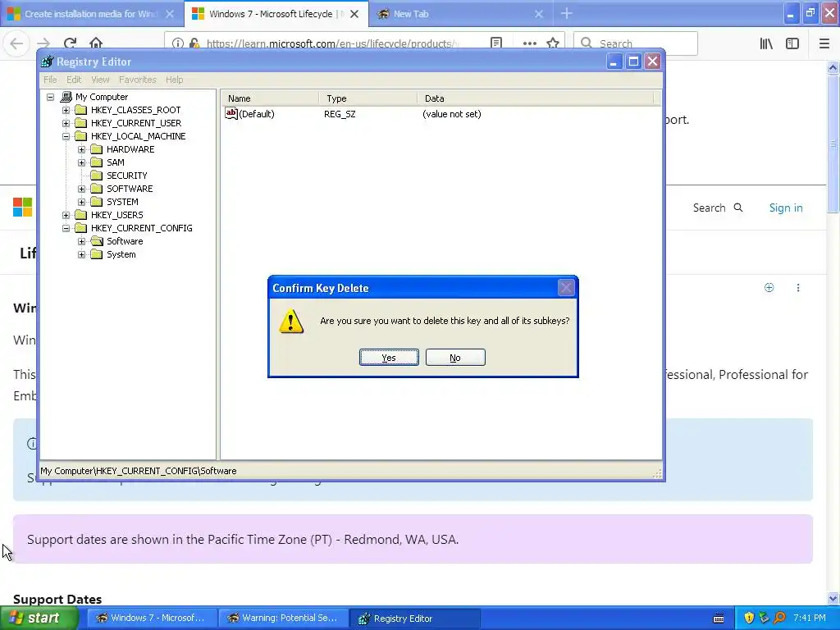Collapse the HKEY_LOCAL_MACHINE key
This screenshot has height=630, width=840.
click(66, 136)
